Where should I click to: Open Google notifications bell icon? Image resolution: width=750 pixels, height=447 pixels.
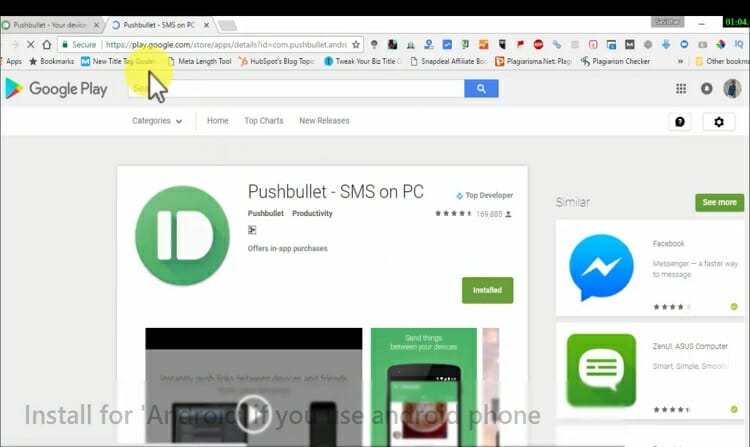click(x=706, y=88)
